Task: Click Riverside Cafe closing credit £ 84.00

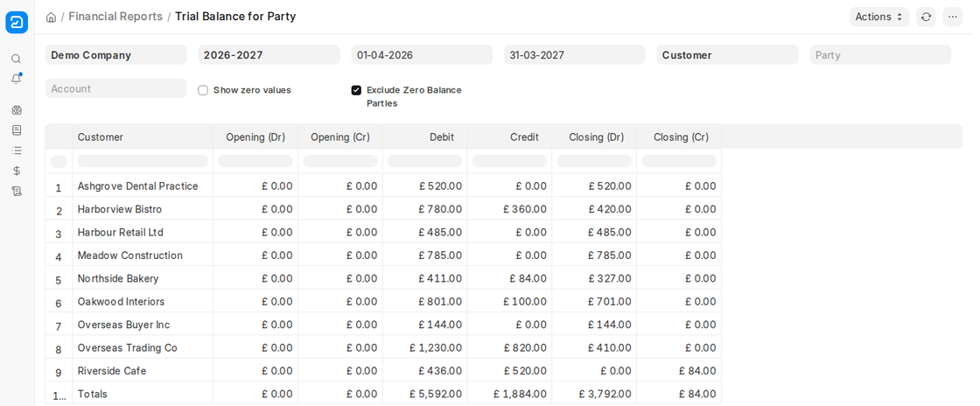Action: (679, 371)
